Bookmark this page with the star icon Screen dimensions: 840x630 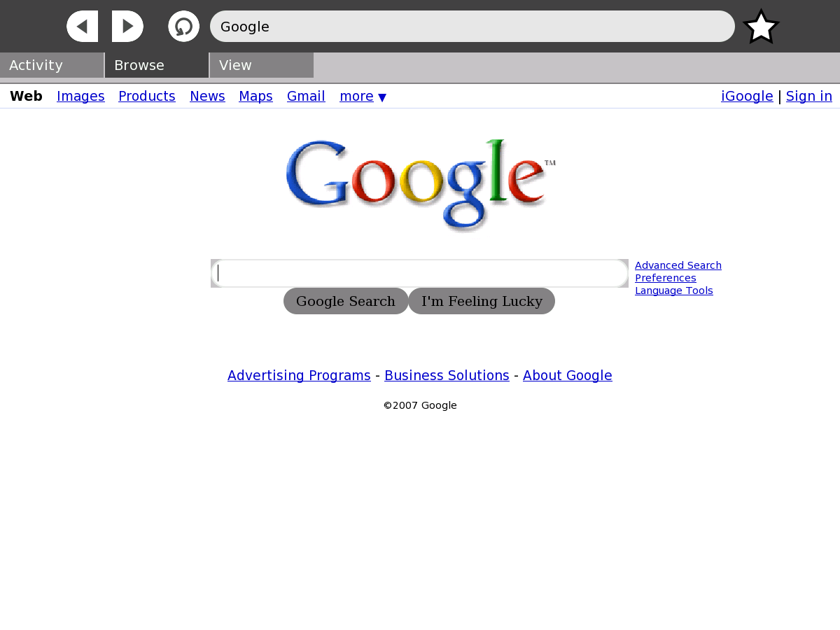click(x=761, y=27)
